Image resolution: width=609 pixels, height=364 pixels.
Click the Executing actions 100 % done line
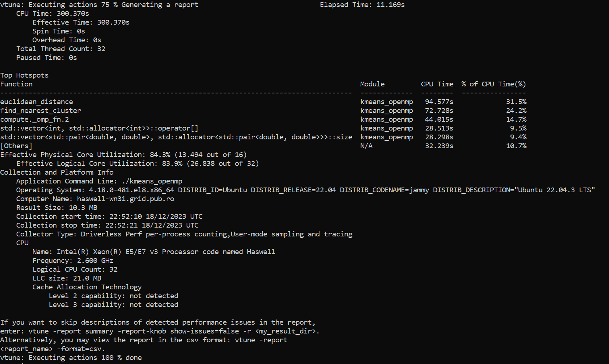pos(71,358)
